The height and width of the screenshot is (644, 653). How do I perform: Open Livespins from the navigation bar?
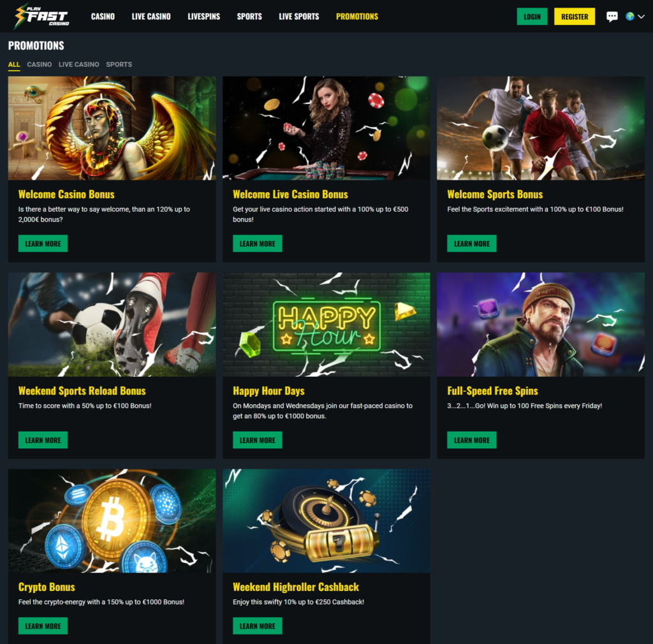(203, 17)
